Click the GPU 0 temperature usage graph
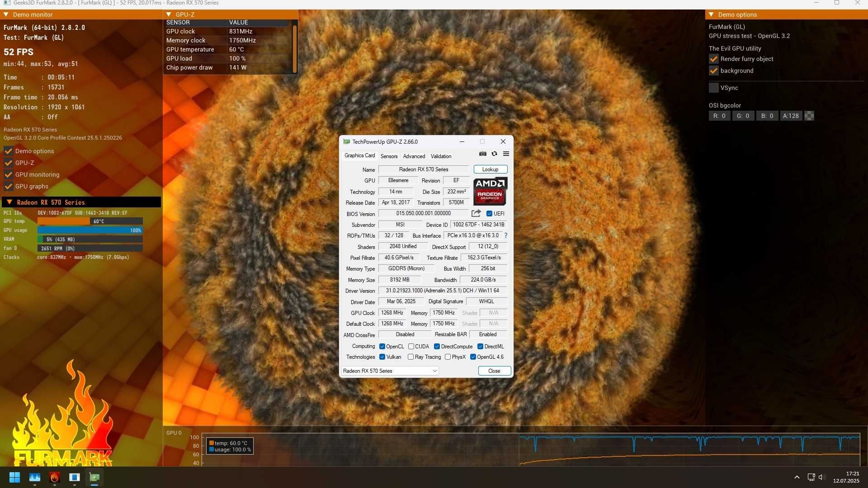 click(x=531, y=449)
